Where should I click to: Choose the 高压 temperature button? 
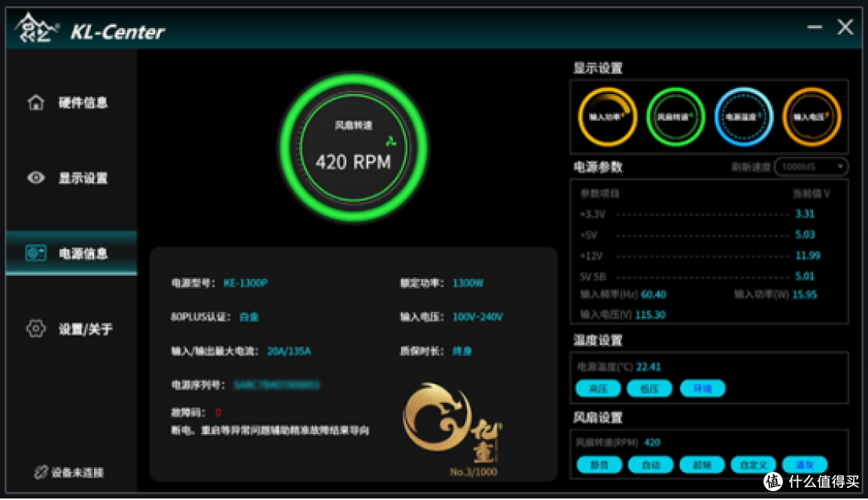[598, 389]
